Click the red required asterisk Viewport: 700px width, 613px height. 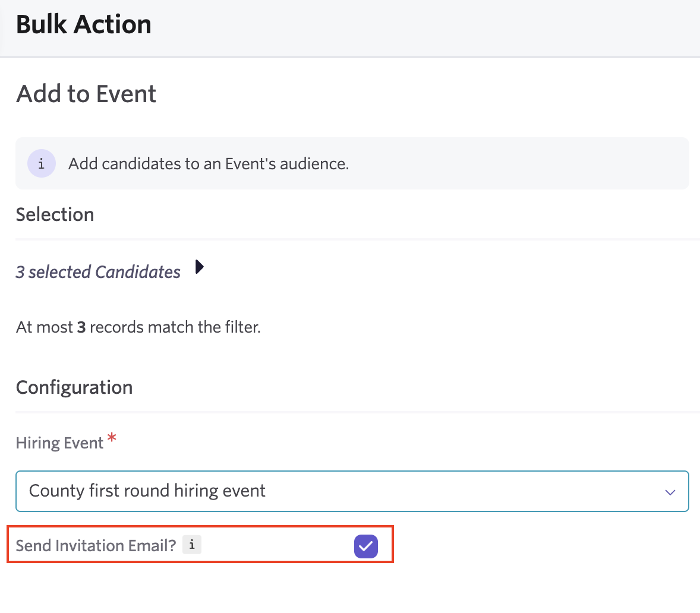click(112, 438)
